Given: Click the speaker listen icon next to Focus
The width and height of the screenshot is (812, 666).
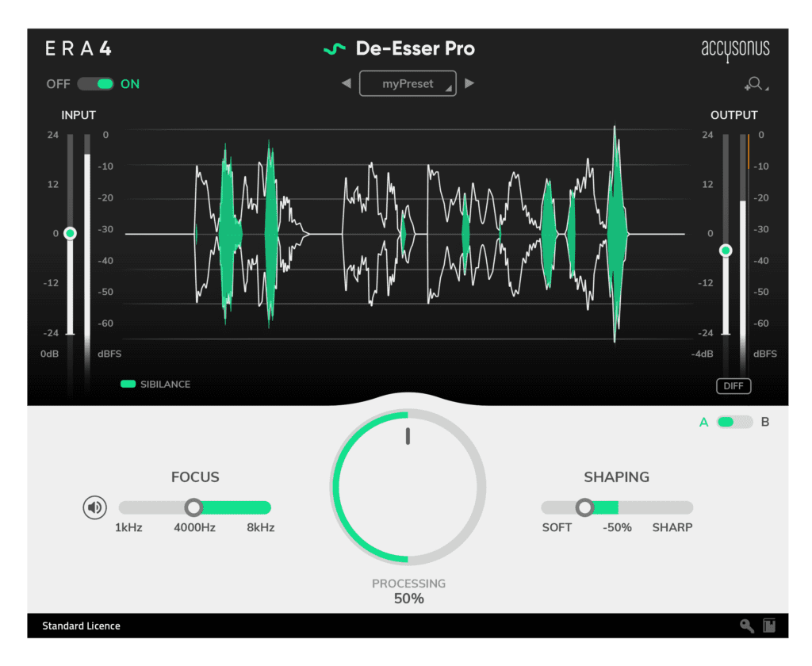Looking at the screenshot, I should [x=95, y=507].
